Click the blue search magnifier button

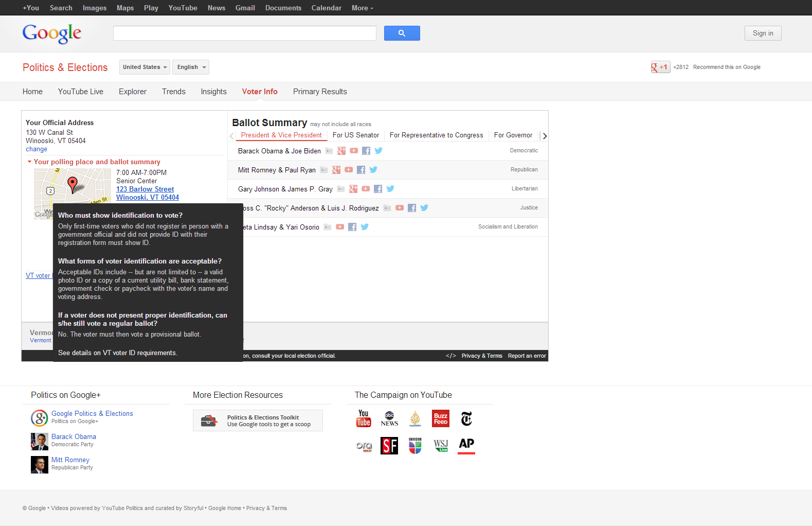[x=402, y=33]
